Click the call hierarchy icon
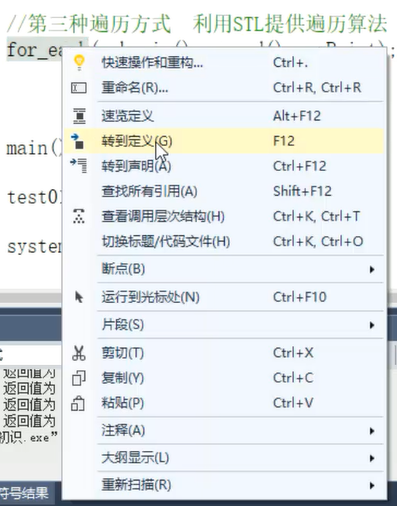The width and height of the screenshot is (397, 506). pos(79,216)
